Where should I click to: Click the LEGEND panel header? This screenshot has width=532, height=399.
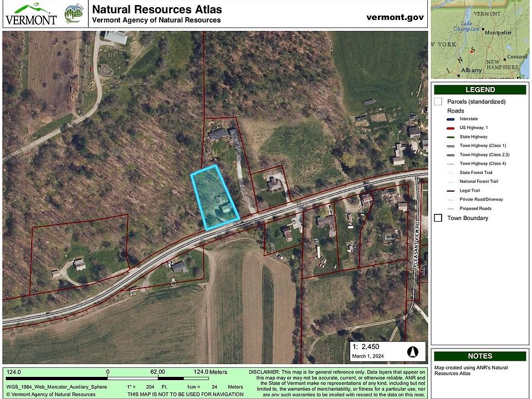coord(480,90)
